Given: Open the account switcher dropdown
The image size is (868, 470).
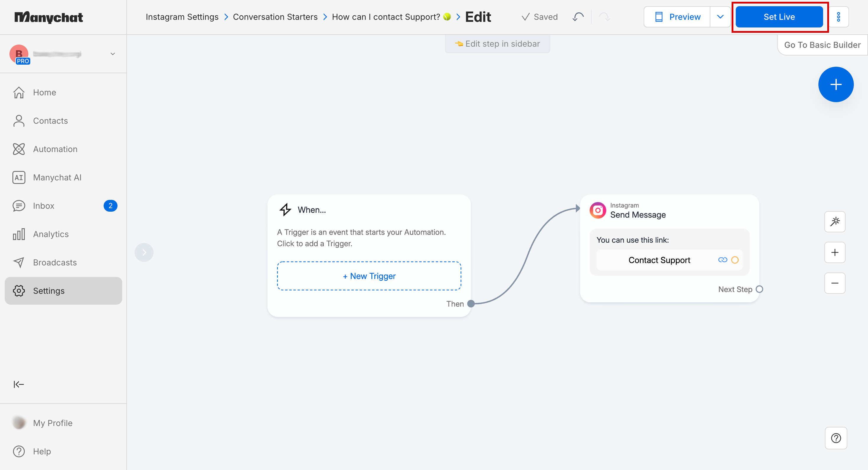Looking at the screenshot, I should (x=112, y=54).
